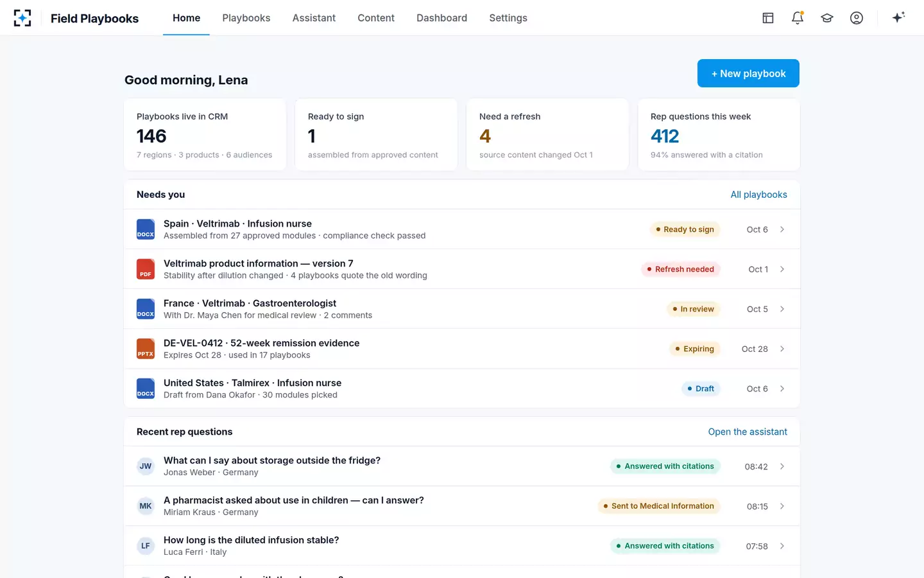Image resolution: width=924 pixels, height=578 pixels.
Task: Click the Open the assistant link
Action: (748, 432)
